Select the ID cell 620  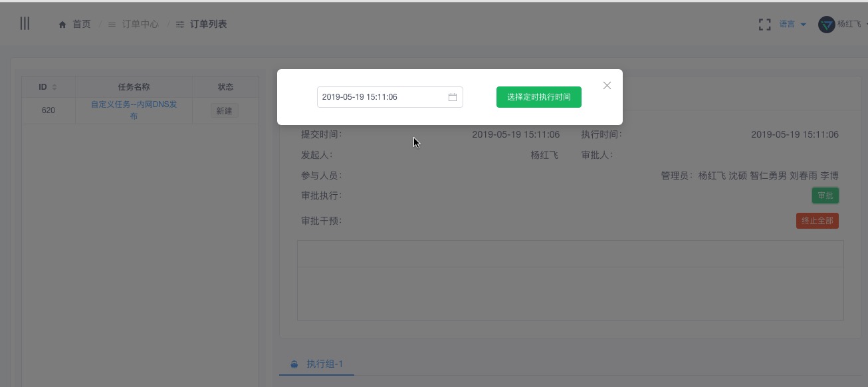pos(49,110)
